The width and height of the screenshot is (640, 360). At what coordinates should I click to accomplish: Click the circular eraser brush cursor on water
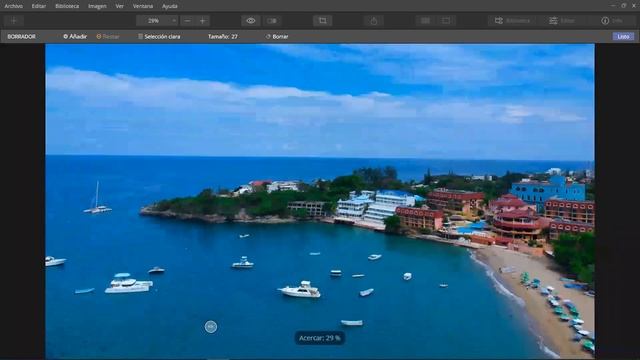click(x=211, y=327)
